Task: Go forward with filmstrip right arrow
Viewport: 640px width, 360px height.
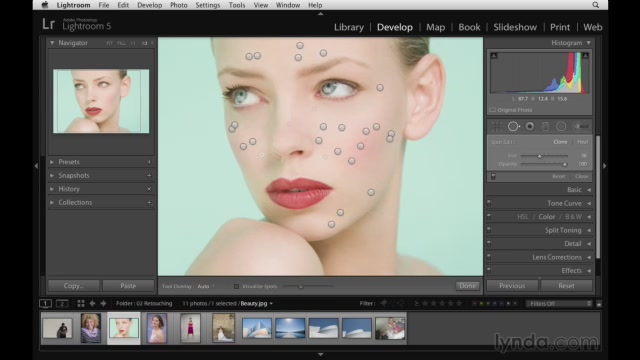Action: (103, 303)
